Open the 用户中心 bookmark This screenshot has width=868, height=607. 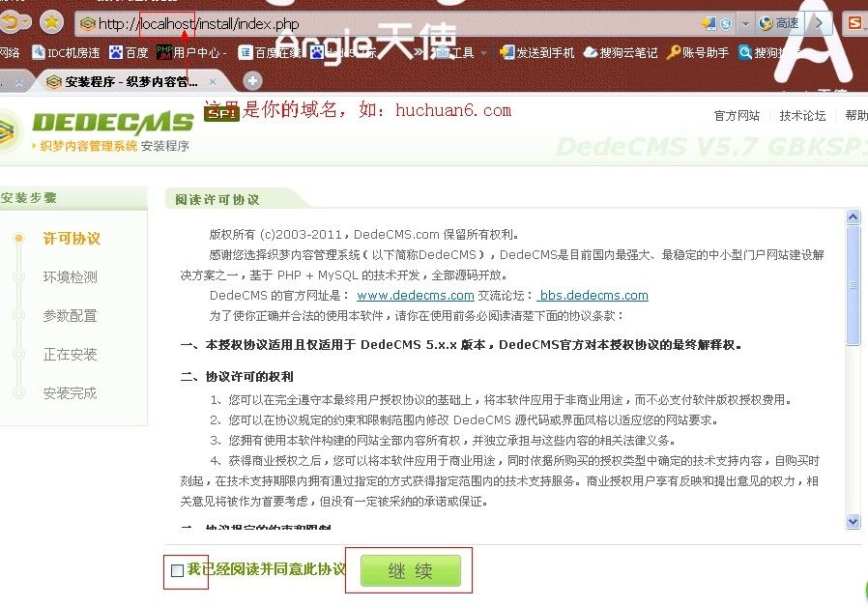(191, 52)
